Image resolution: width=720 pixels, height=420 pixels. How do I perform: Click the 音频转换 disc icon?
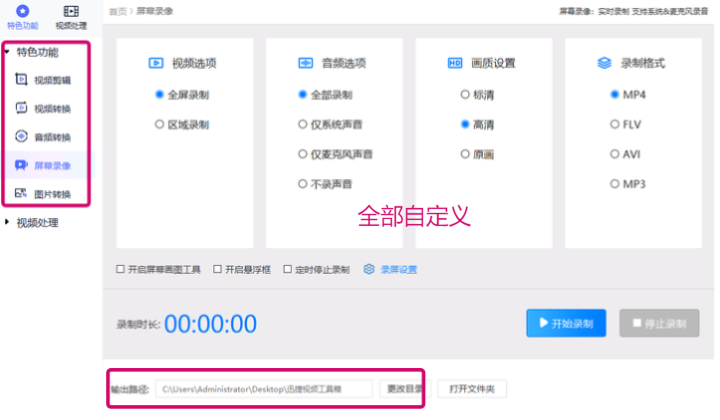click(x=21, y=136)
